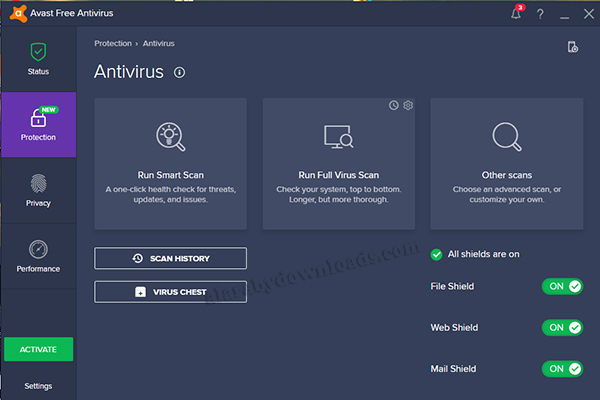This screenshot has height=400, width=600.
Task: Click the Full Virus Scan monitor icon
Action: pyautogui.click(x=339, y=137)
